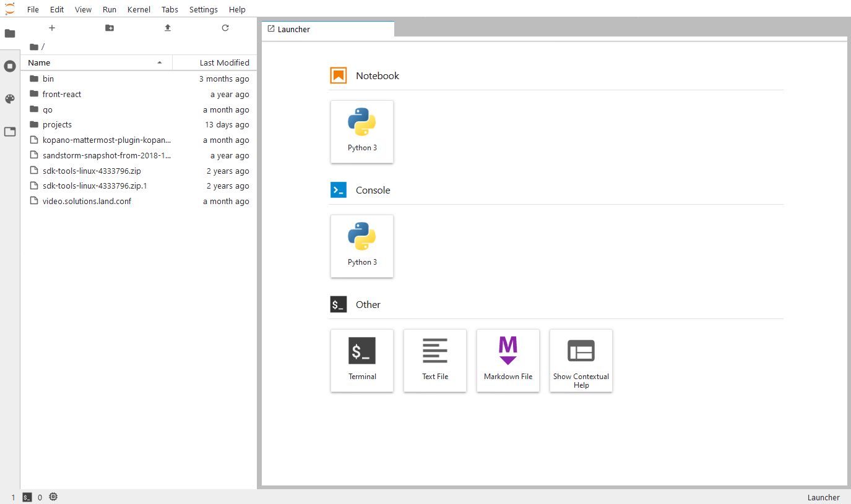Viewport: 851px width, 504px height.
Task: Click the kernel count icon in status bar
Action: [x=53, y=497]
